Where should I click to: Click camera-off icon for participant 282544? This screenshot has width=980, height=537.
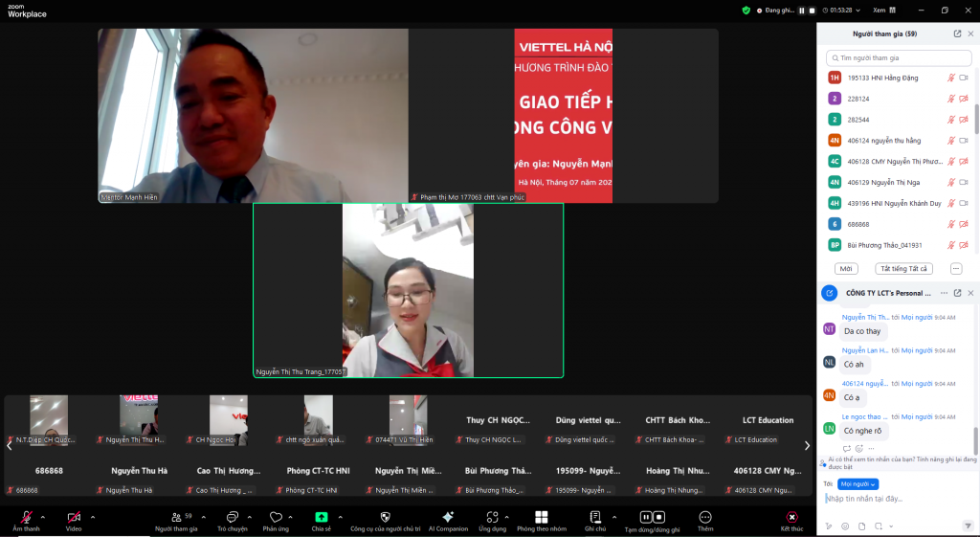pyautogui.click(x=964, y=120)
